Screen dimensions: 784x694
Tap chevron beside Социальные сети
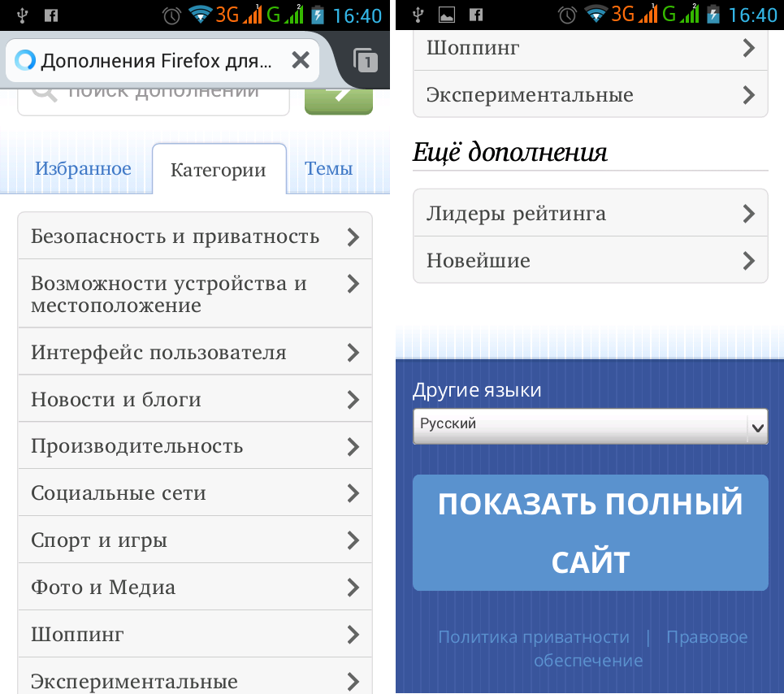353,493
